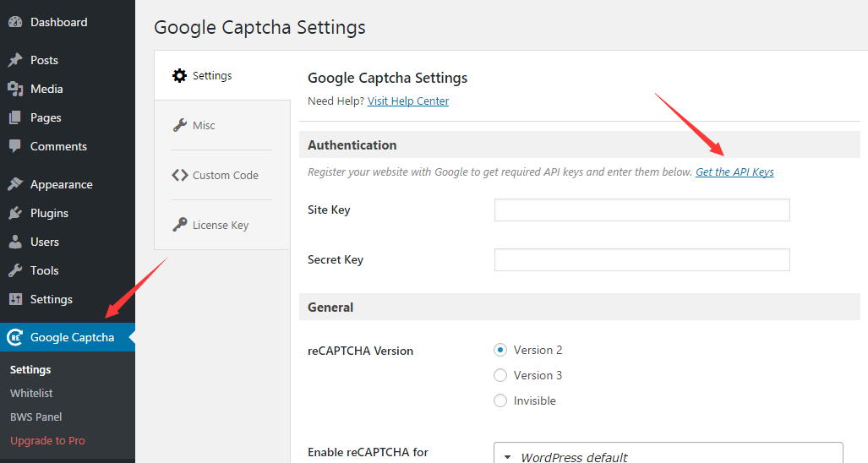
Task: Click the Secret Key label text
Action: [x=336, y=260]
